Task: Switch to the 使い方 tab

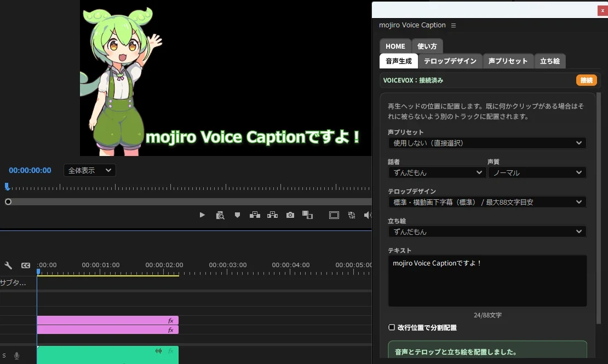Action: tap(427, 46)
